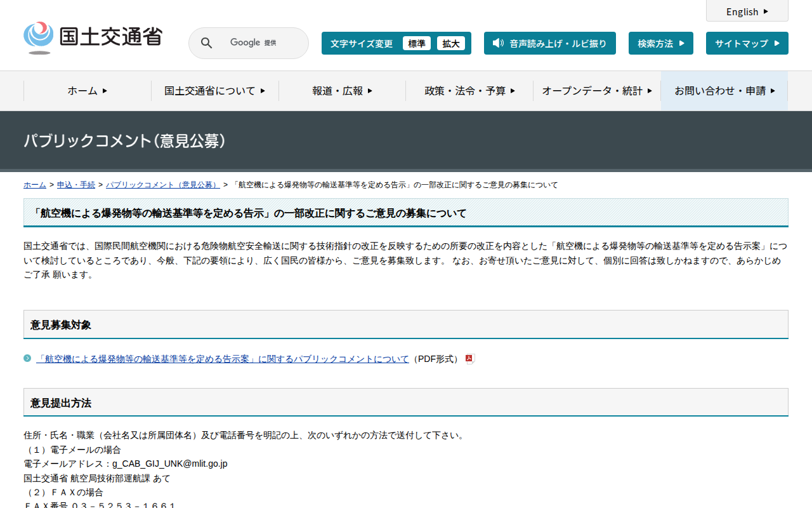812x508 pixels.
Task: Click the search magnifier icon
Action: point(206,43)
